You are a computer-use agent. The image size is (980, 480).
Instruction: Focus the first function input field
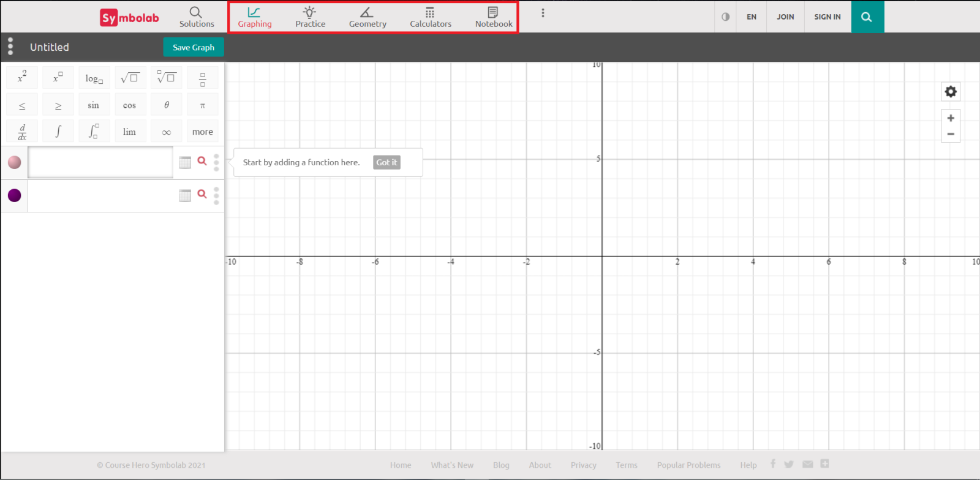click(101, 162)
